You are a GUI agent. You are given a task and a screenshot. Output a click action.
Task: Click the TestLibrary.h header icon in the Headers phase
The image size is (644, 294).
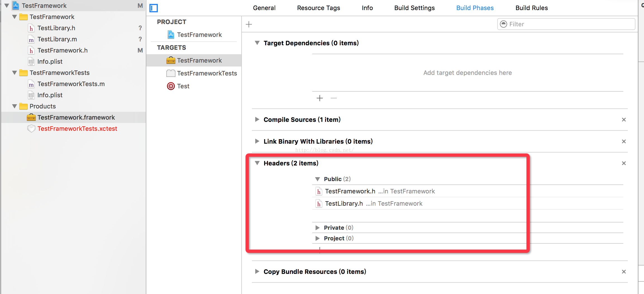coord(319,203)
